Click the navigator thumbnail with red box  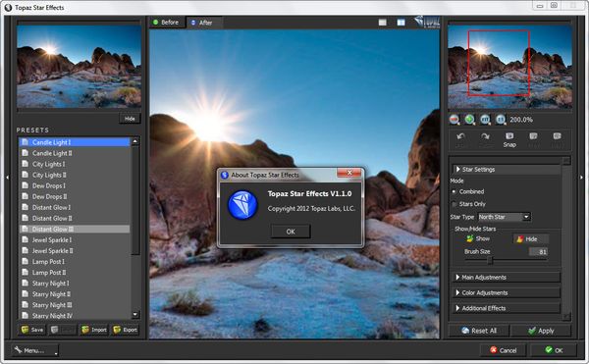(x=509, y=67)
